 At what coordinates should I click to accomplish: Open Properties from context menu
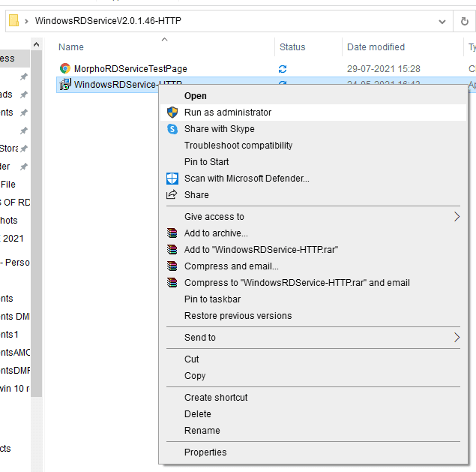pos(313,452)
